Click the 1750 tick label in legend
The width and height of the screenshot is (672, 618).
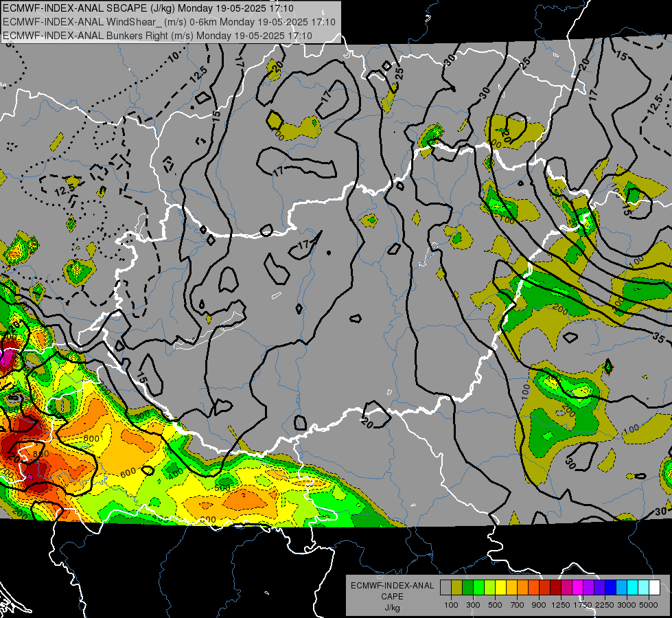coord(583,605)
